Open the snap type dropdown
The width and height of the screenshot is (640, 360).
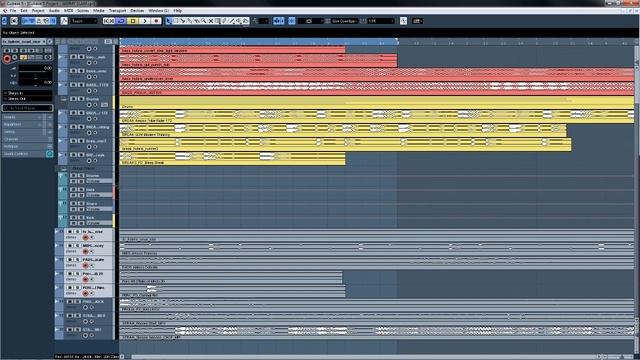click(310, 21)
